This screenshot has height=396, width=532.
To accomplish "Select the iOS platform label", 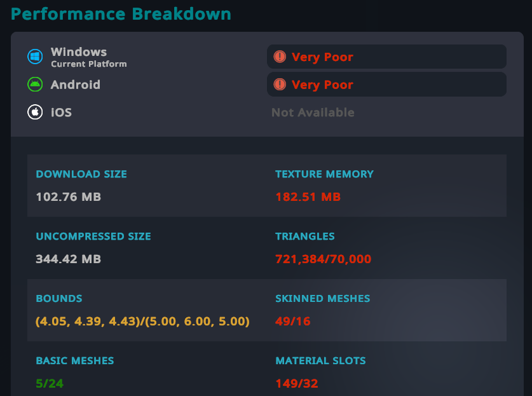I will 61,113.
